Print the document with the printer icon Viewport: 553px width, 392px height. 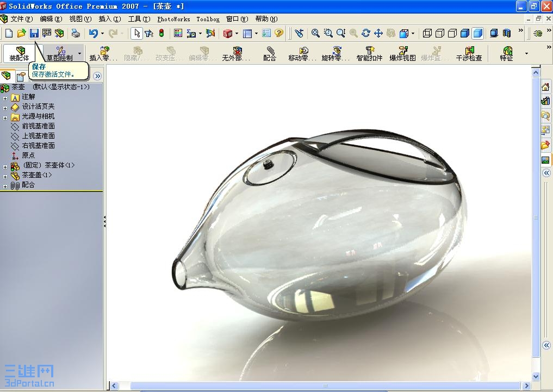[76, 33]
